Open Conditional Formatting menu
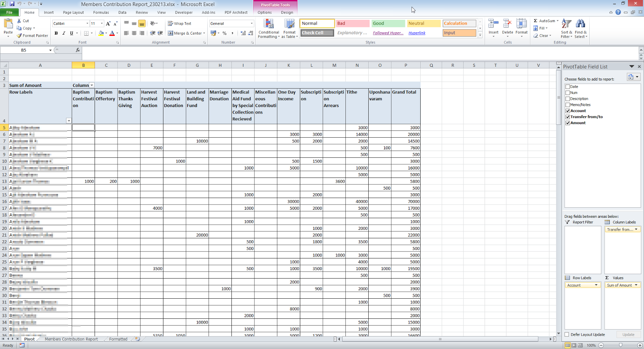Image resolution: width=644 pixels, height=349 pixels. click(268, 29)
